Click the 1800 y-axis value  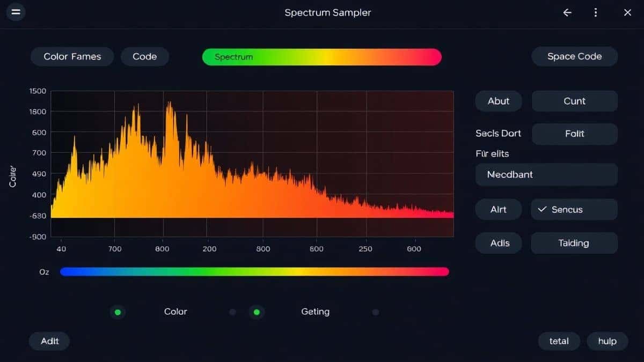(38, 112)
